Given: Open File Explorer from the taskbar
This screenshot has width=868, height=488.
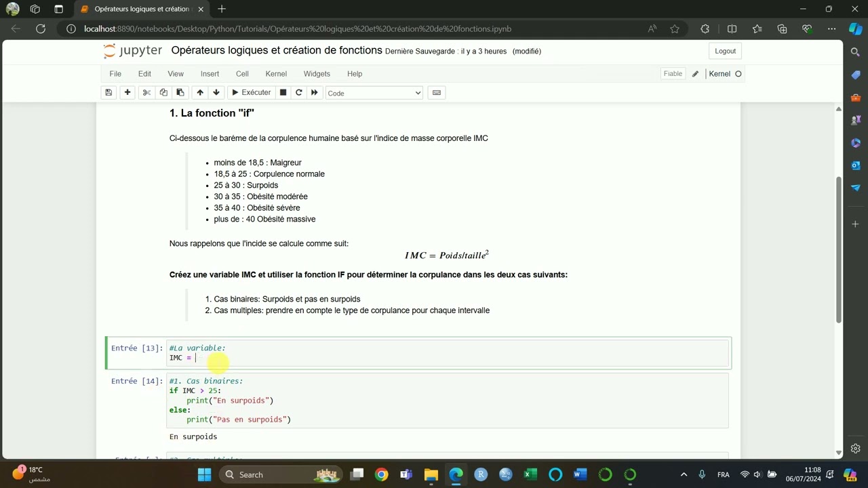Looking at the screenshot, I should (431, 474).
